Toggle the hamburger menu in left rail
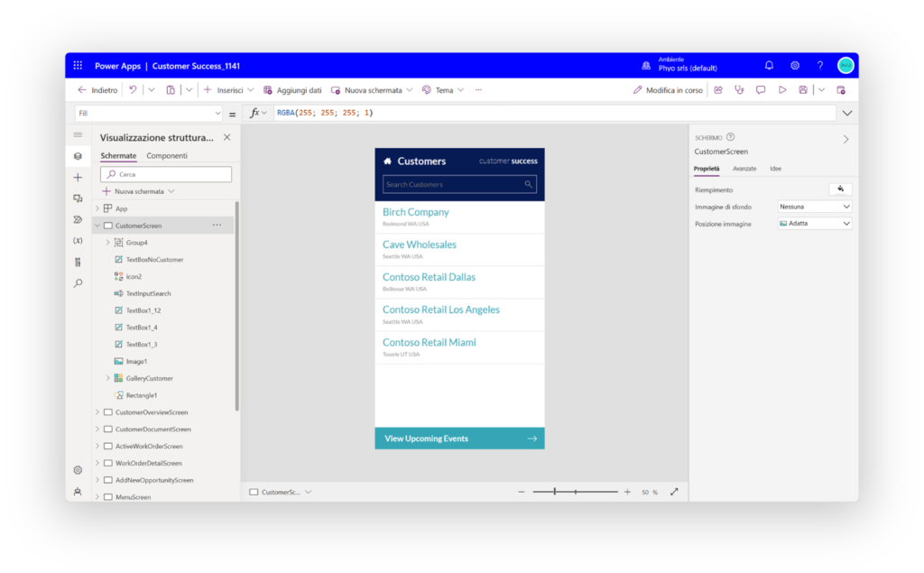924x573 pixels. click(x=78, y=135)
